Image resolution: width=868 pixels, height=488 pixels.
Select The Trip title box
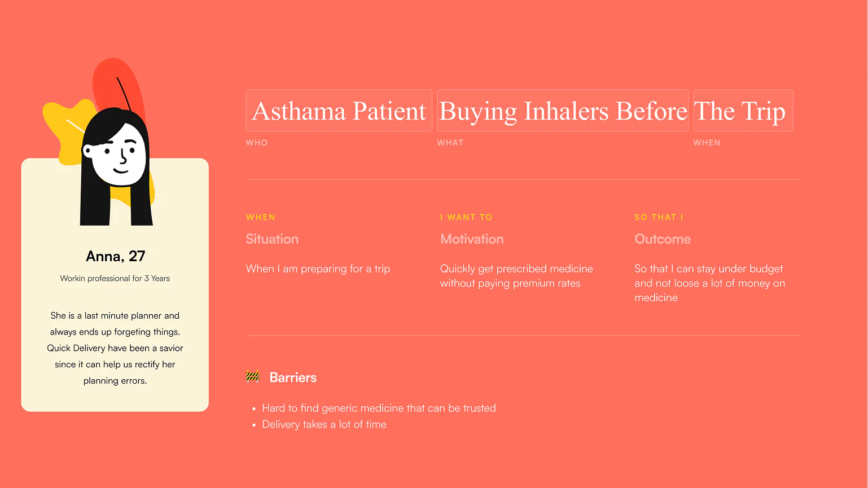click(743, 111)
